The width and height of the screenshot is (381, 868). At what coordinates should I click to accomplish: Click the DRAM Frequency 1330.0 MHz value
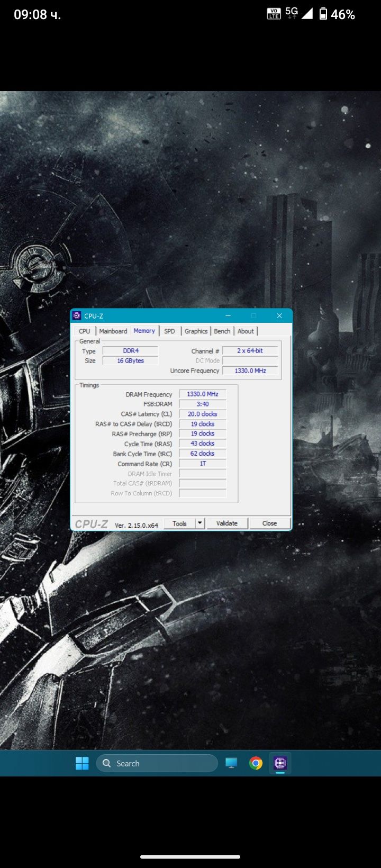click(203, 394)
